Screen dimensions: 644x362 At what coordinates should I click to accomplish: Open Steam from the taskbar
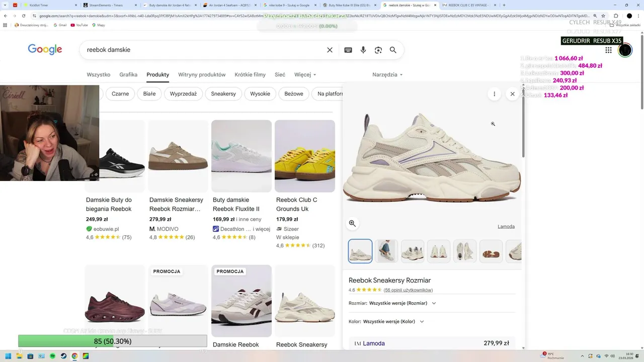pyautogui.click(x=64, y=356)
